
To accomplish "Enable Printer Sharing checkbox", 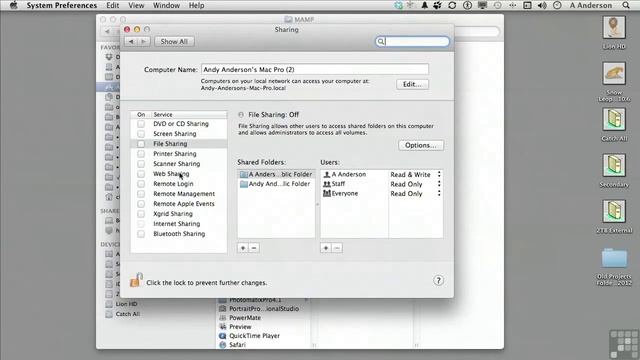I will click(141, 154).
